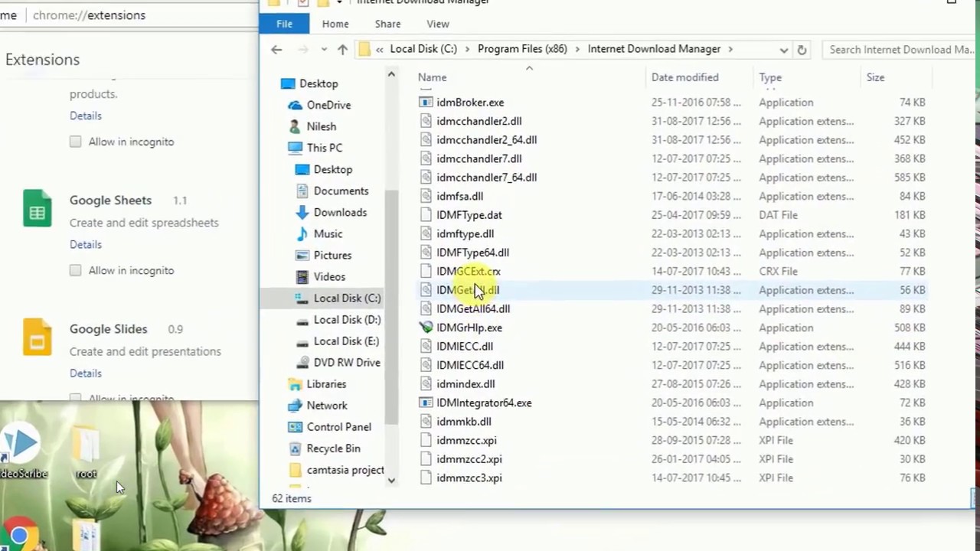Expand breadcrumb chevron after Local Disk (C:)
980x551 pixels.
(467, 49)
